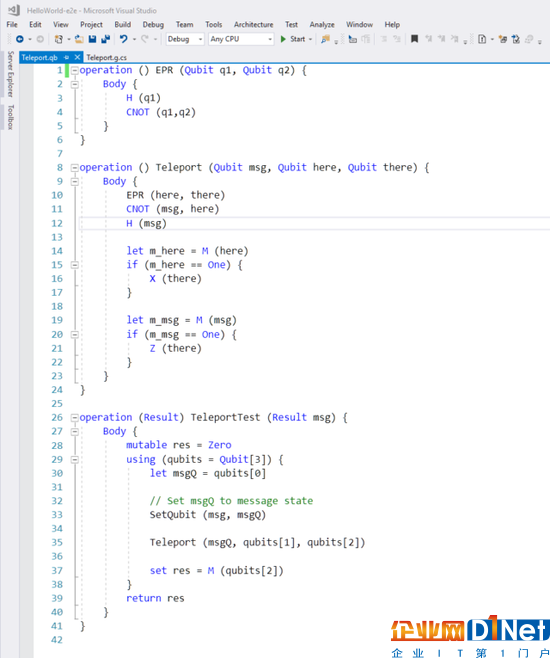Image resolution: width=550 pixels, height=658 pixels.
Task: Switch to the Teleport.g.cs tab
Action: pyautogui.click(x=107, y=57)
